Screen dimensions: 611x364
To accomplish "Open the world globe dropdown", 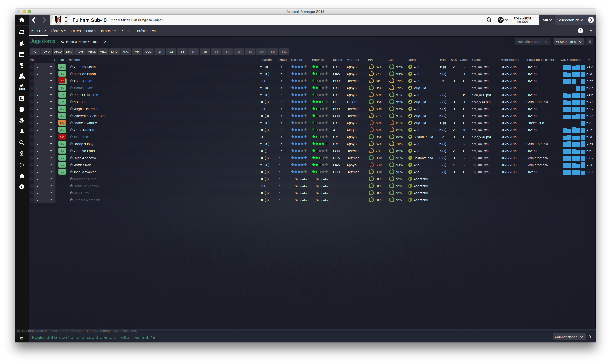I will pyautogui.click(x=502, y=20).
